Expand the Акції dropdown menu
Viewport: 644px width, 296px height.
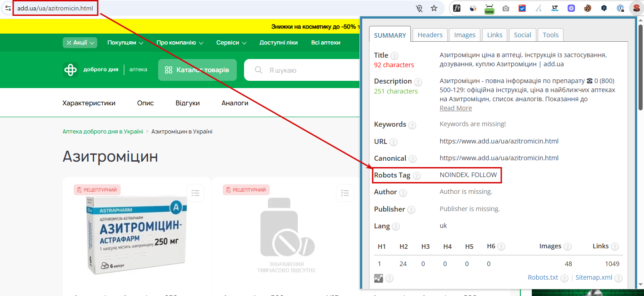pos(80,43)
